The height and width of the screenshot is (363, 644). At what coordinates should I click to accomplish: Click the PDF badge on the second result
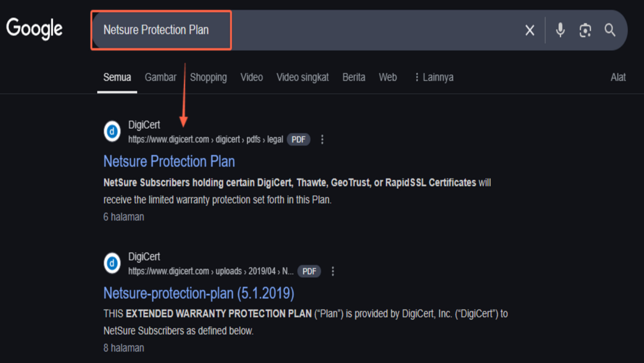309,271
